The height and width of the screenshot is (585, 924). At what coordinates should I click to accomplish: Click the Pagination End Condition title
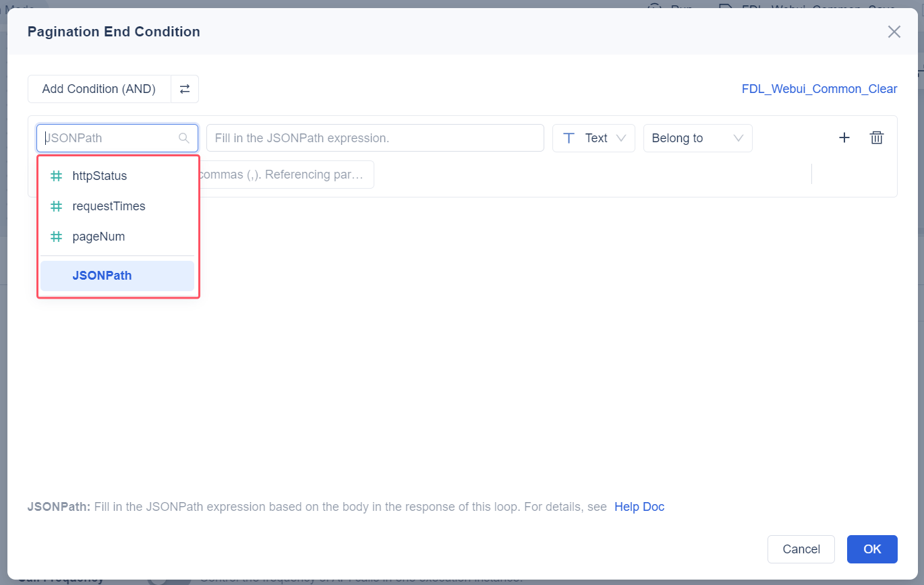[113, 32]
